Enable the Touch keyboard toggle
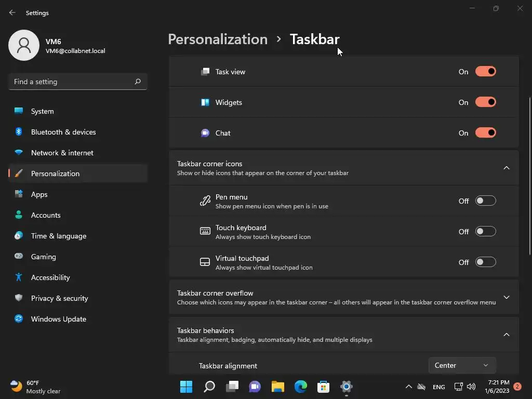This screenshot has width=532, height=399. coord(486,231)
